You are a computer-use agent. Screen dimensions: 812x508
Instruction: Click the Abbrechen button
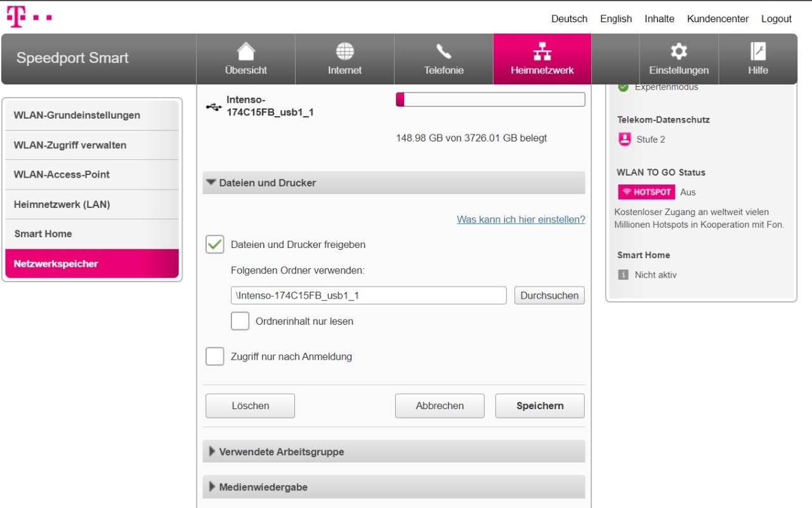440,406
